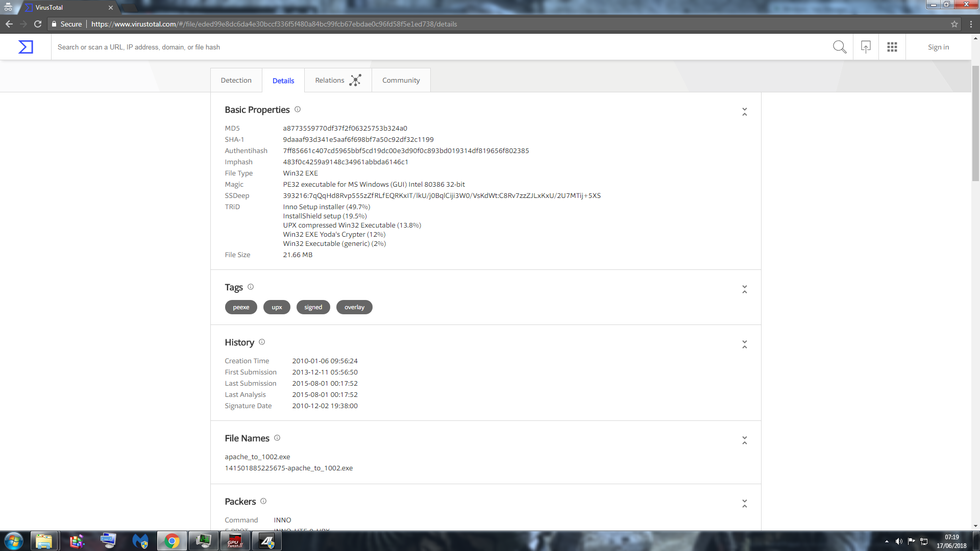Image resolution: width=980 pixels, height=551 pixels.
Task: Select the MD5 hash value
Action: [x=345, y=128]
